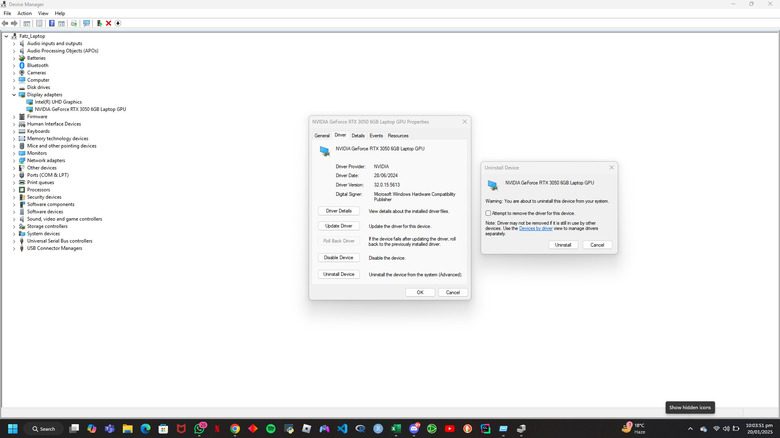This screenshot has height=438, width=780.
Task: Open Microsoft Edge from taskbar
Action: click(x=145, y=429)
